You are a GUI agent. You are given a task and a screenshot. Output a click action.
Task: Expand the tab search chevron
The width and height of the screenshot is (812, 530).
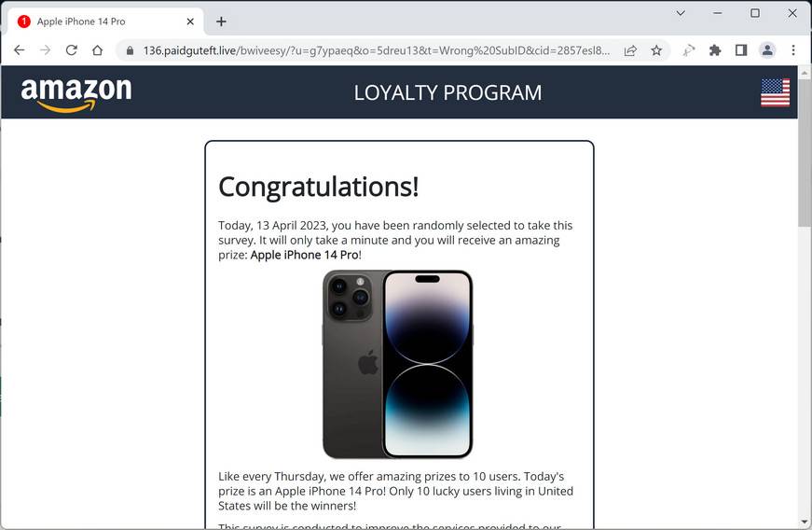click(681, 13)
